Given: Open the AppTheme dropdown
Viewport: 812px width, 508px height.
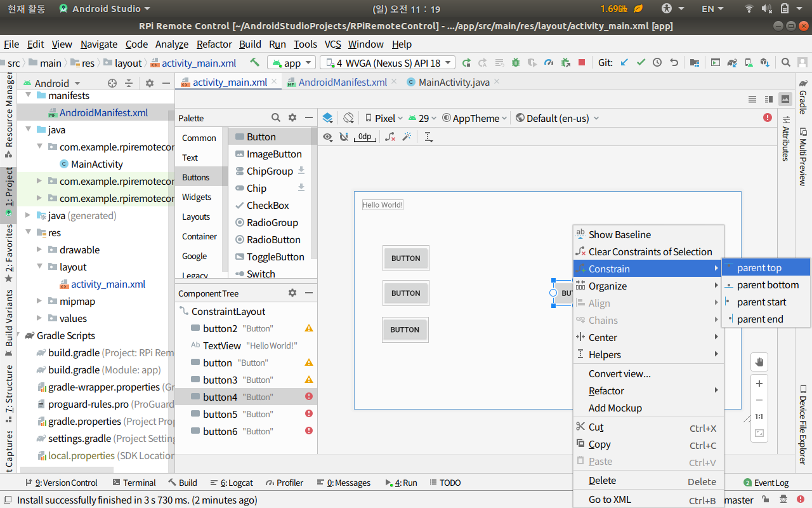Looking at the screenshot, I should [475, 118].
